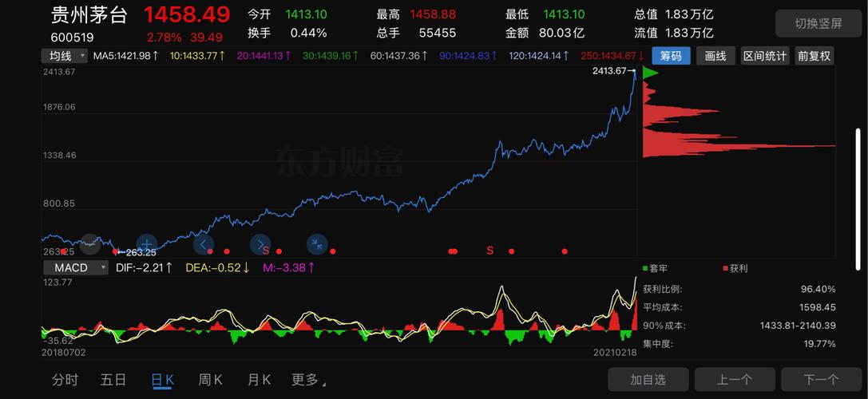Click the magenta 20:1441.13 moving average label
This screenshot has height=399, width=868.
tap(264, 56)
